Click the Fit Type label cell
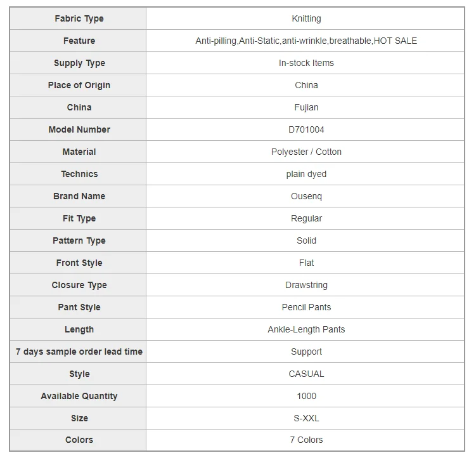This screenshot has width=476, height=460. tap(79, 218)
